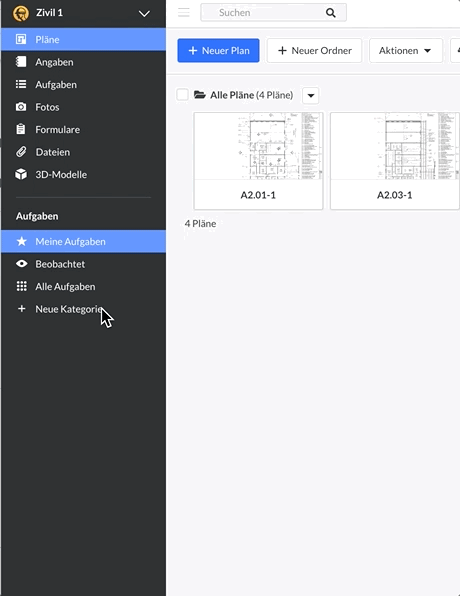The image size is (460, 596).
Task: Expand the Alle Pläne folder dropdown arrow
Action: click(311, 95)
